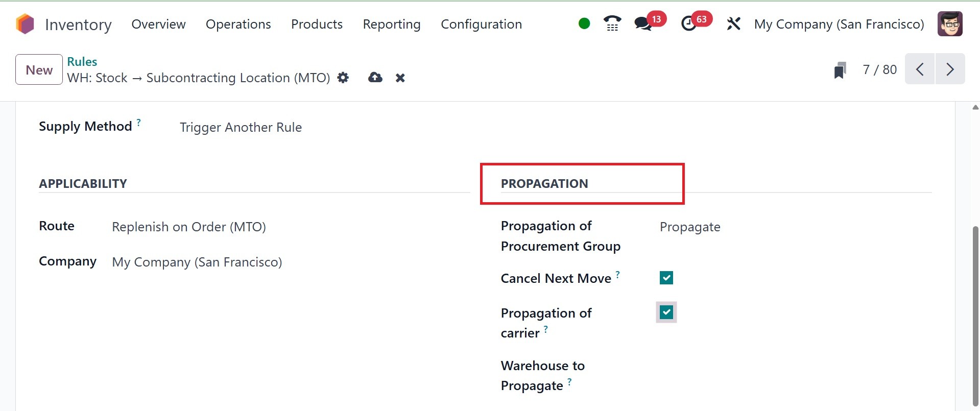Open the Configuration menu

(x=481, y=24)
